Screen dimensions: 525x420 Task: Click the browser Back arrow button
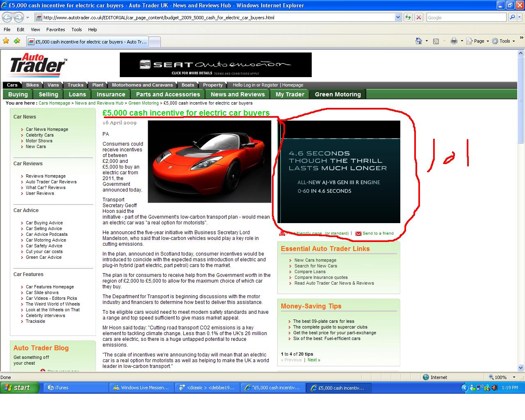point(7,17)
